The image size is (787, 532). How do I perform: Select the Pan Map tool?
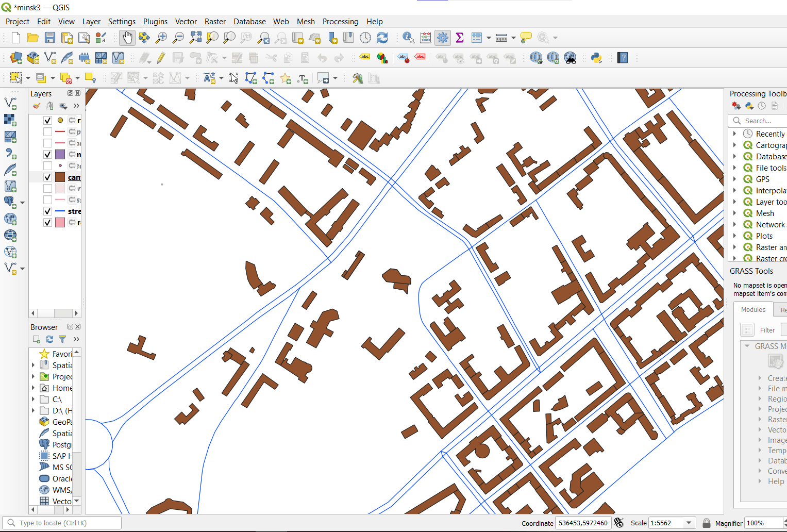click(x=127, y=37)
